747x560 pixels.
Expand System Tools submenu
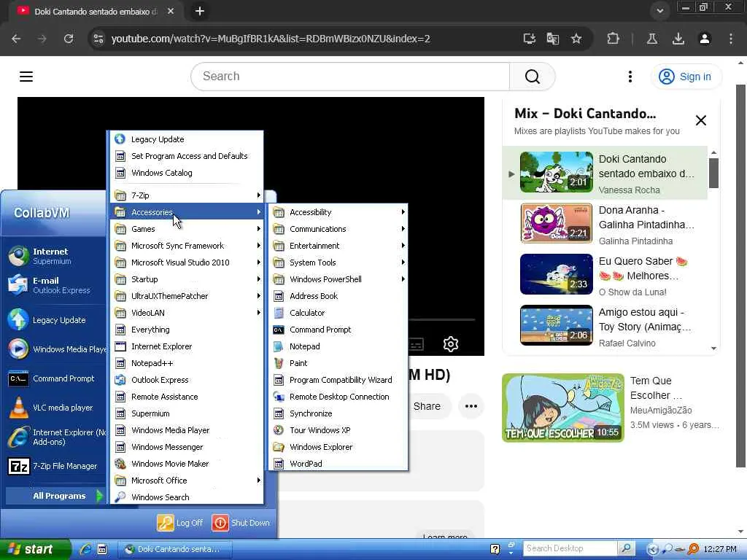(338, 262)
